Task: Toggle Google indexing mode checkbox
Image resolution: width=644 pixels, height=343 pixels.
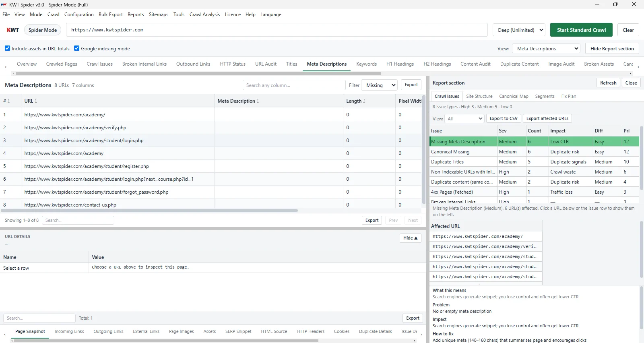Action: point(76,48)
